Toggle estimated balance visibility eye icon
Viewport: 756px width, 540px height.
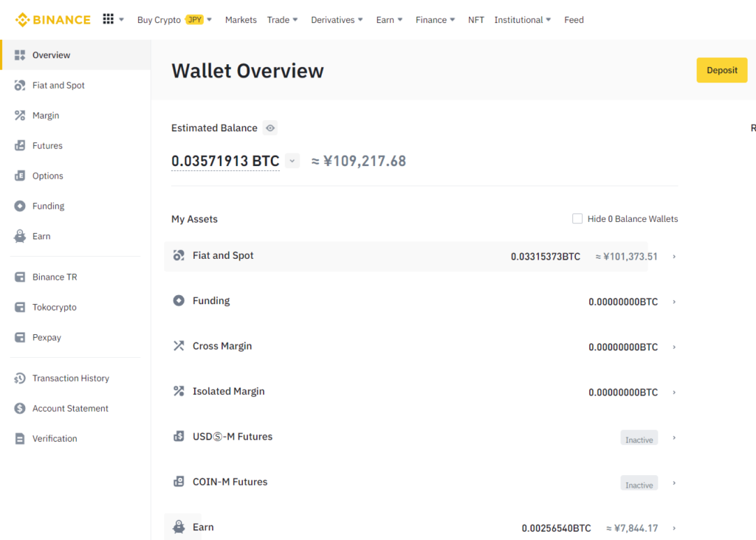(x=270, y=128)
